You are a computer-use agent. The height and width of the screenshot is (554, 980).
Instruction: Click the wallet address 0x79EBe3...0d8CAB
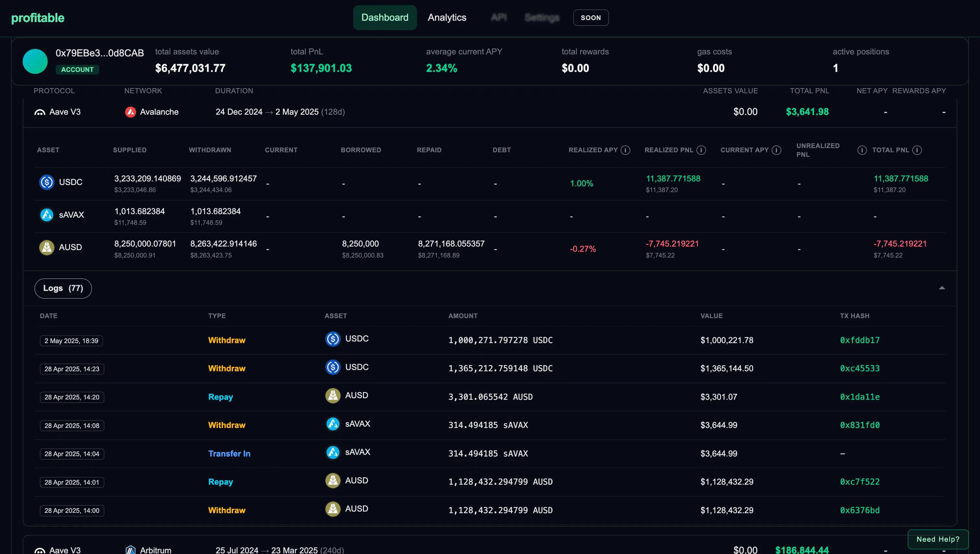[100, 53]
